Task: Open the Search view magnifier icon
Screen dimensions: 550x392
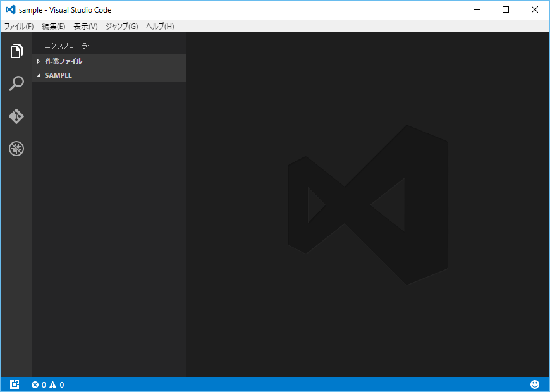Action: click(16, 83)
